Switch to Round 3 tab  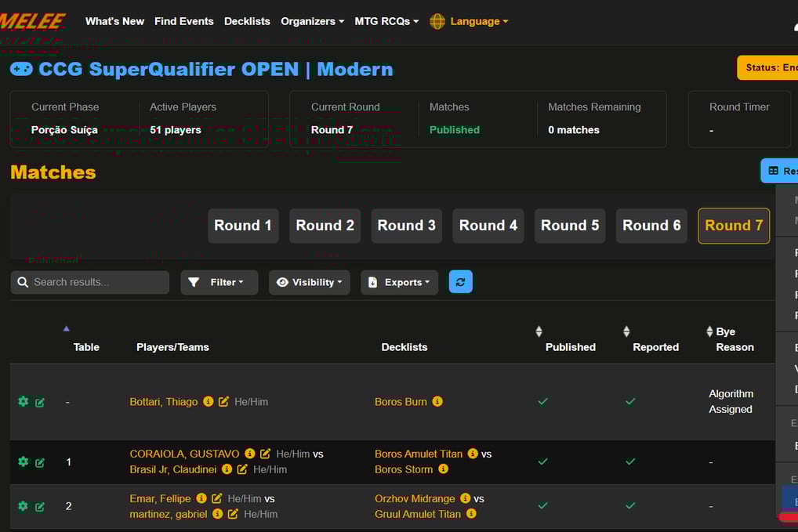(x=407, y=226)
